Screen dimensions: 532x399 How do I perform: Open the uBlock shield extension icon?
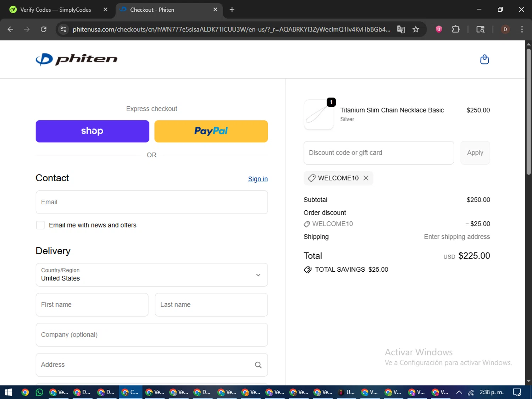pyautogui.click(x=439, y=29)
